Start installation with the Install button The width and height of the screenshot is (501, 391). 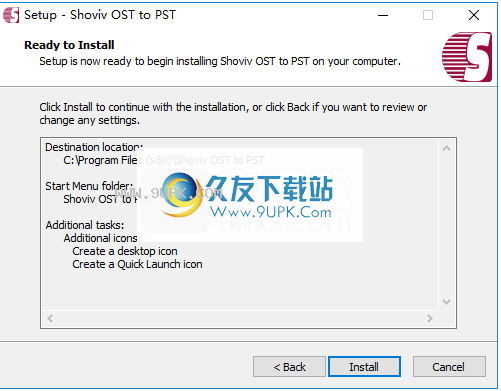[364, 367]
